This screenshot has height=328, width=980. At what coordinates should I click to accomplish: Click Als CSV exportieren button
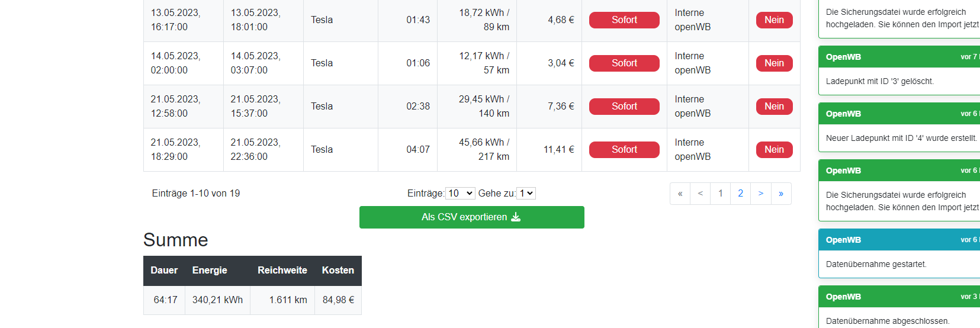[464, 217]
